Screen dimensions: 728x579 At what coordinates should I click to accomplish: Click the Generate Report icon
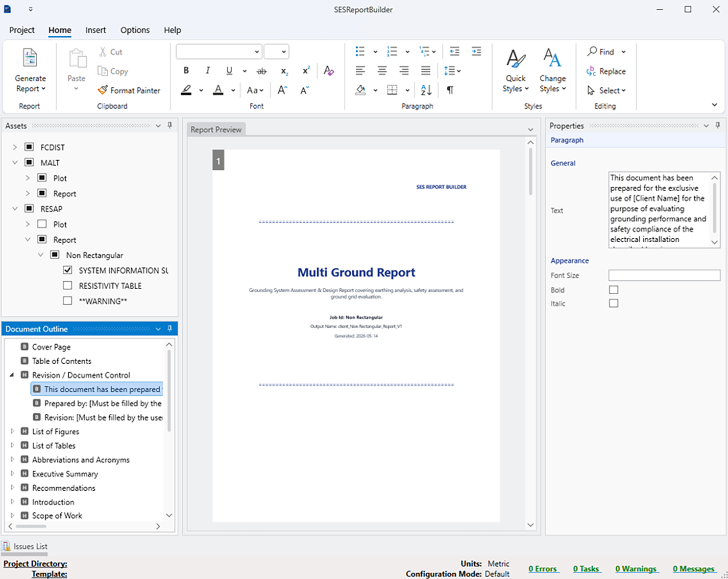coord(30,58)
